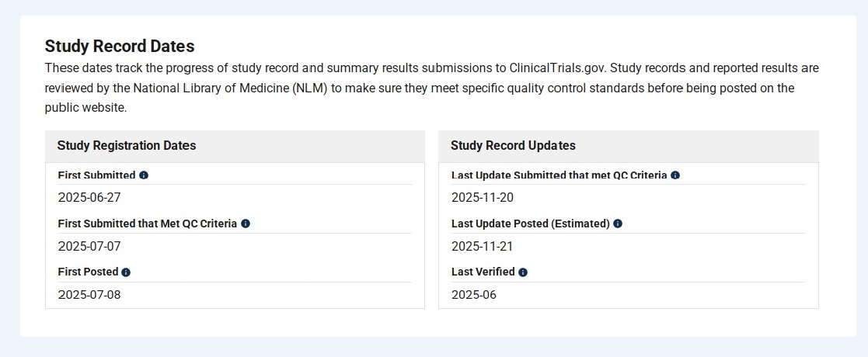Open info tooltip for First Submitted that Met QC Criteria
Image resolution: width=868 pixels, height=357 pixels.
(246, 224)
